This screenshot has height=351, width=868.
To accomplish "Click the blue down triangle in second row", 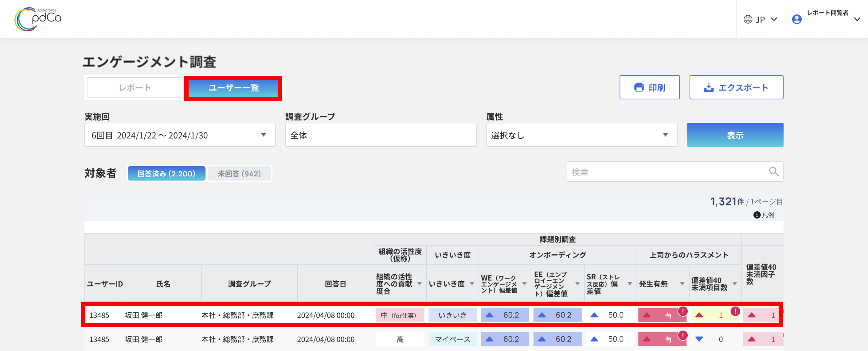I will 699,339.
